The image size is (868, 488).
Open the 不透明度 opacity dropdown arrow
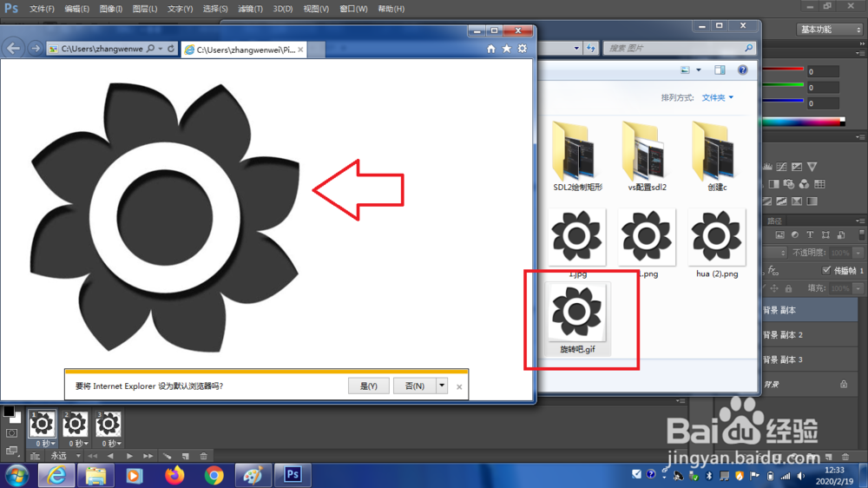click(x=858, y=253)
